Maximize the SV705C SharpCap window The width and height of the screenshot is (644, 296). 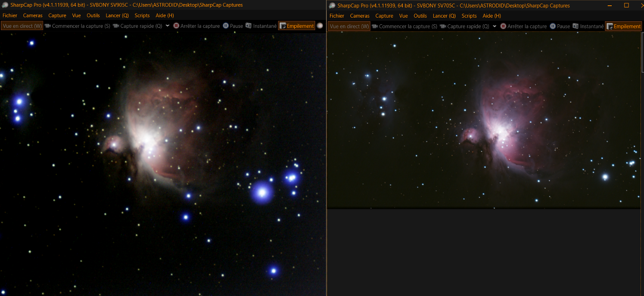click(626, 5)
